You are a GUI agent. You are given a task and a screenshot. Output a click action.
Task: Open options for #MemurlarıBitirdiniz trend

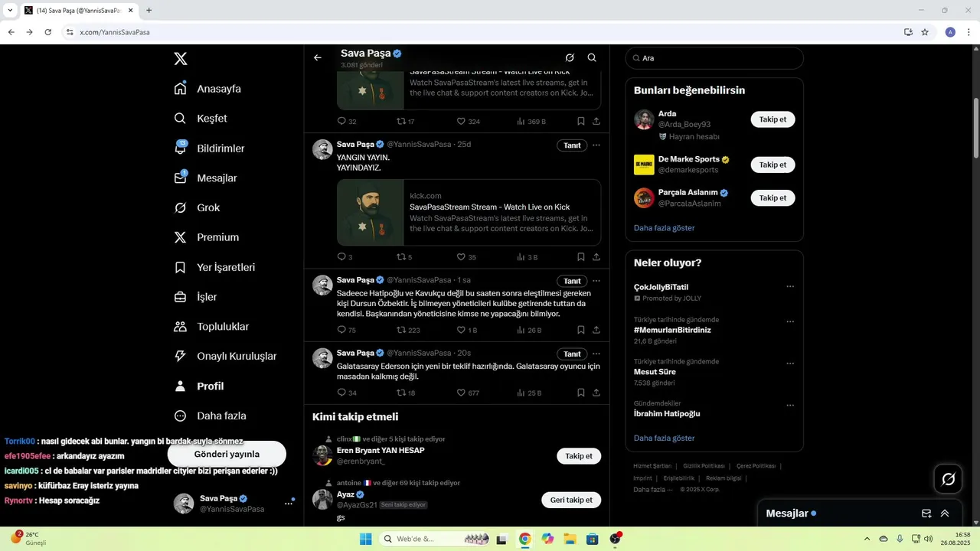click(790, 321)
